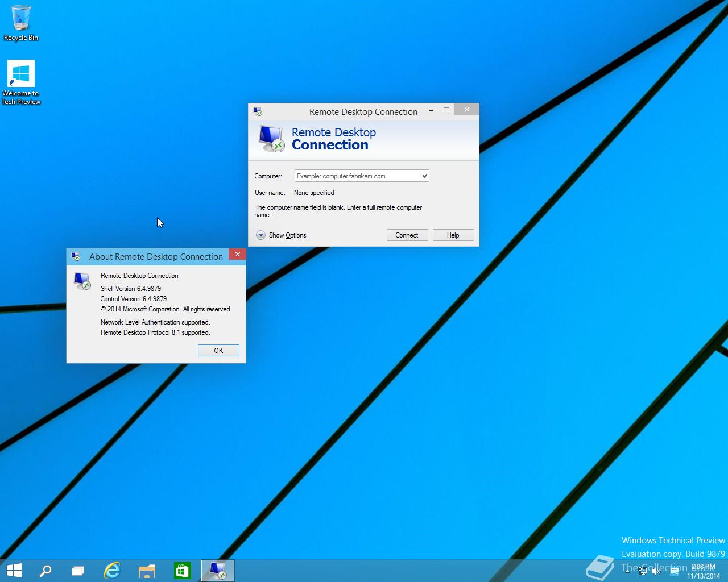Open the Computer combo box dropdown arrow

[424, 176]
